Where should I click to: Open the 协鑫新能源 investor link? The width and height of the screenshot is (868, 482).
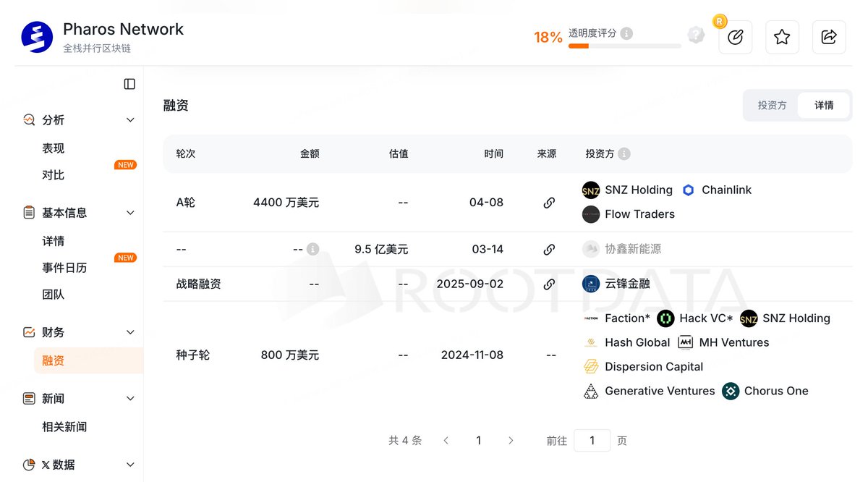[633, 249]
